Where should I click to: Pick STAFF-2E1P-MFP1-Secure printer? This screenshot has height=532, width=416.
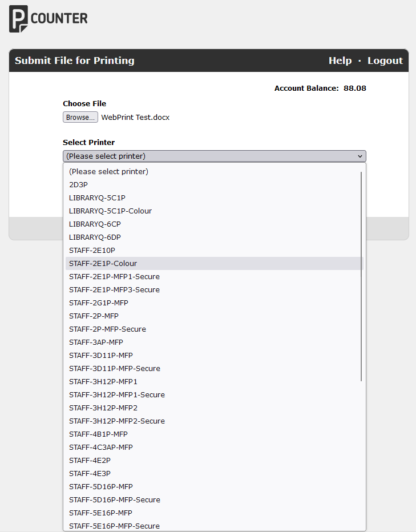click(x=215, y=276)
